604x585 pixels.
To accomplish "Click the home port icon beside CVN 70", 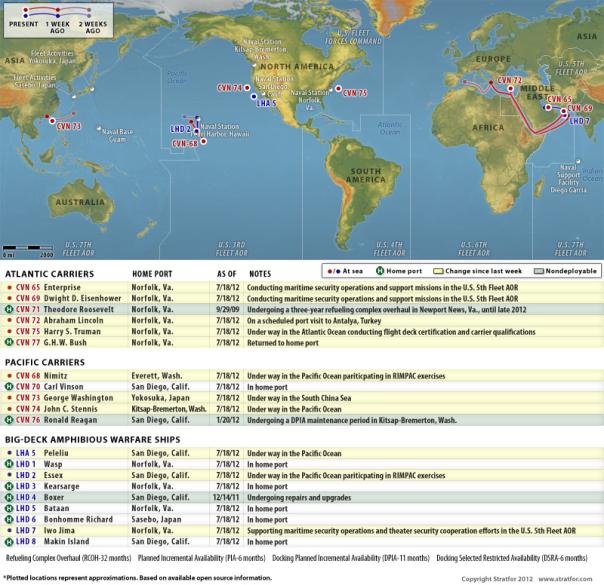I will point(9,387).
